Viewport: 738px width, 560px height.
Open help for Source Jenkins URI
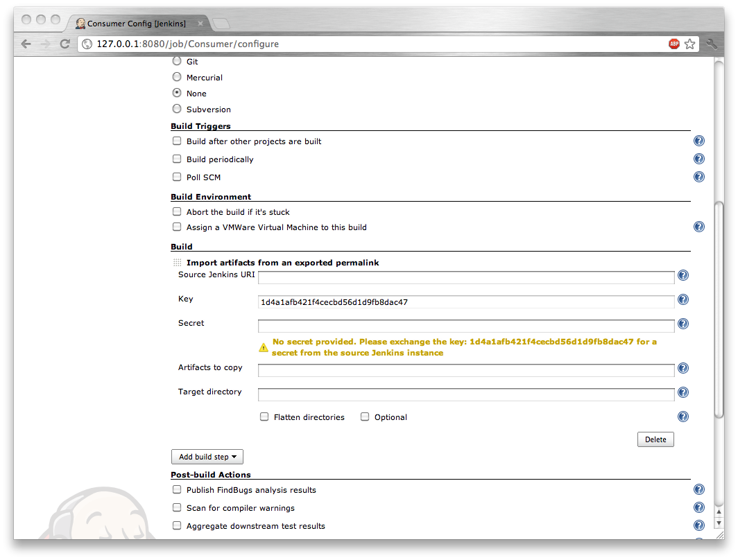point(683,275)
